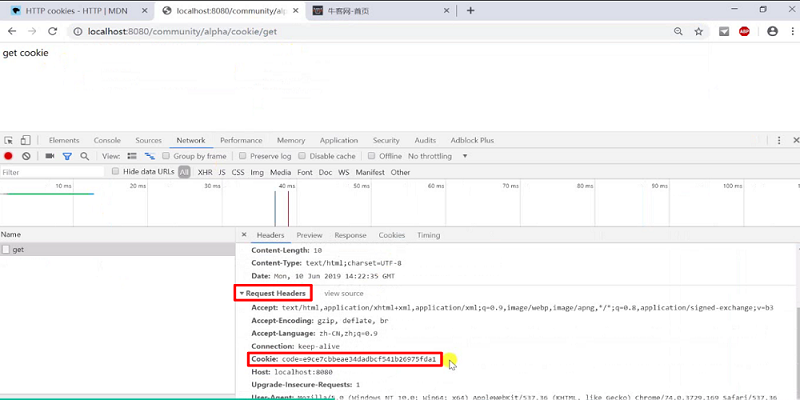This screenshot has height=400, width=800.
Task: Click the zoom magnifier icon in address bar
Action: 678,32
